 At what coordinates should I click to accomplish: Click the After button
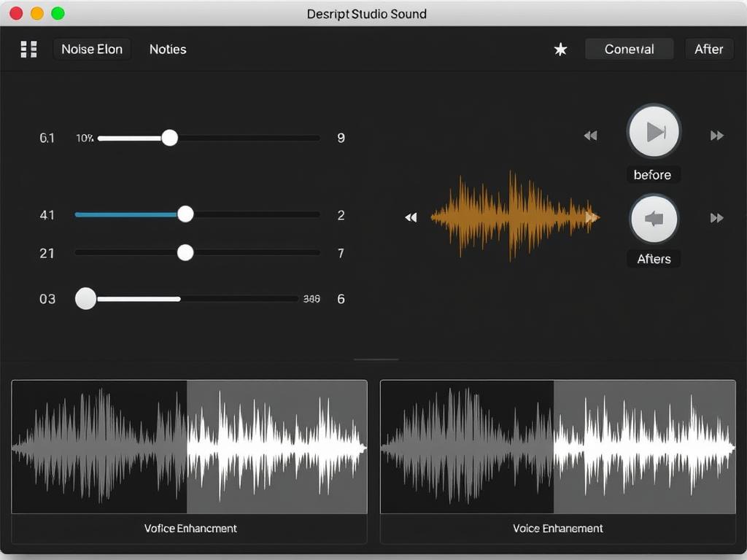coord(708,50)
